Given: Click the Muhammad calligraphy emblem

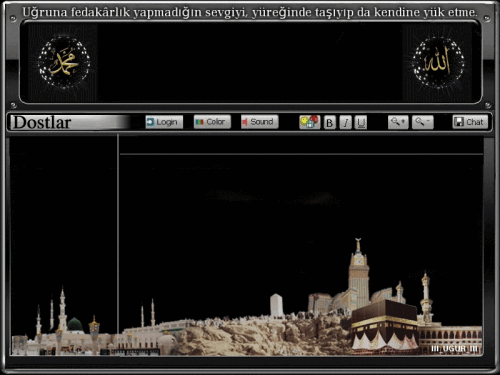Looking at the screenshot, I should tap(63, 63).
